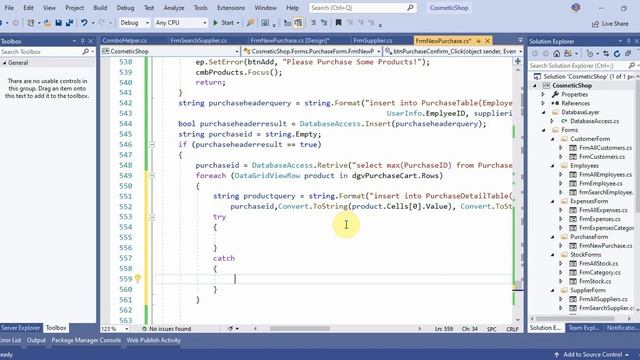The image size is (640, 360).
Task: Click the search magnifier in top Search box
Action: (410, 7)
